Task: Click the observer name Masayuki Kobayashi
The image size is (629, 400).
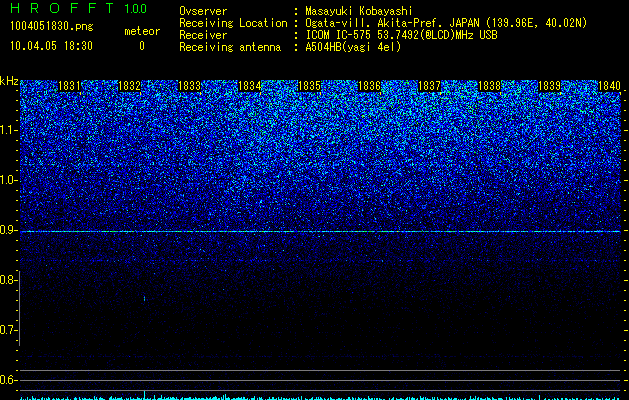Action: (359, 11)
